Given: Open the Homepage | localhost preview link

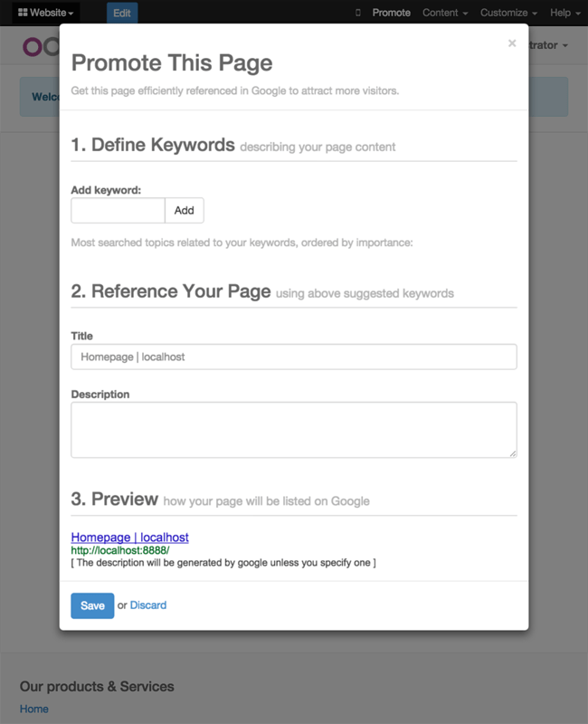Looking at the screenshot, I should pos(129,538).
